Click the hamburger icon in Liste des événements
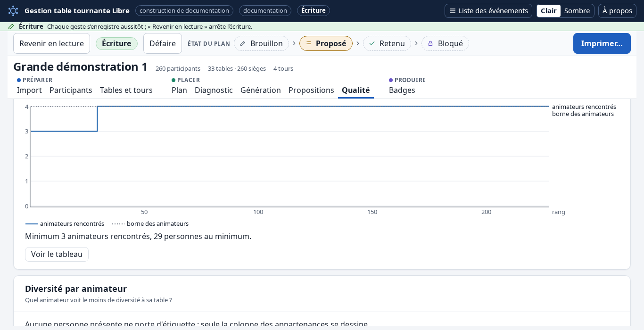644x330 pixels. point(453,11)
